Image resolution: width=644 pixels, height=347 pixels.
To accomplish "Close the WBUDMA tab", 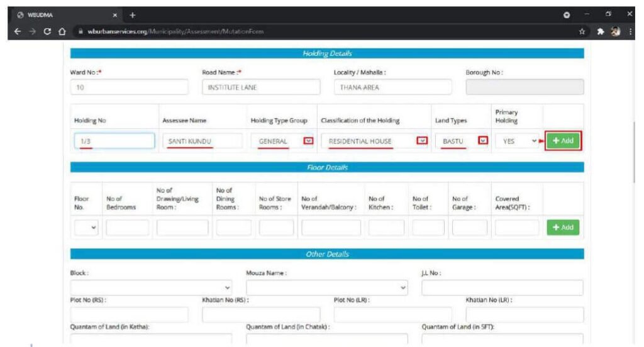I will pos(114,15).
